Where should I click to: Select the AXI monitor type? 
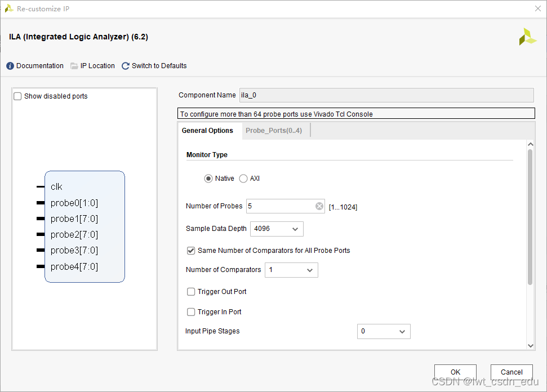tap(243, 179)
